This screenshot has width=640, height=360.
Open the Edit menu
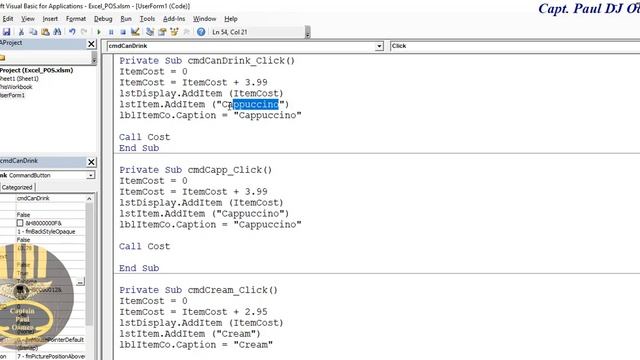[x=8, y=19]
